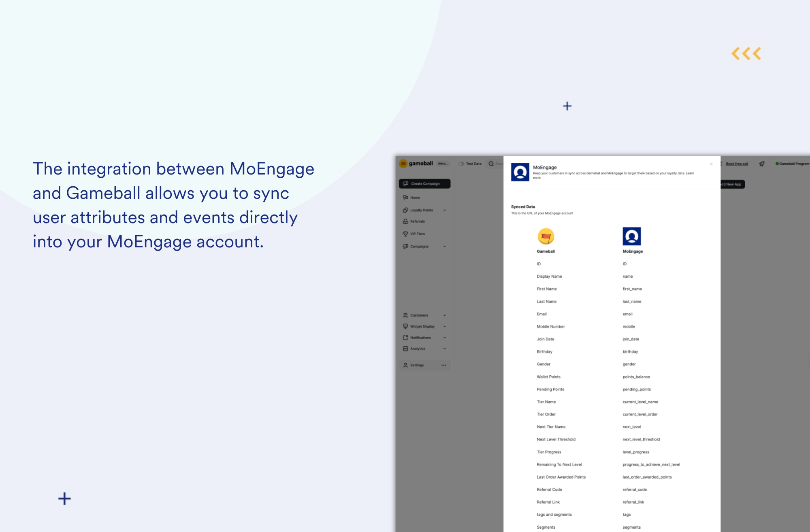Open the Settings three-dot more menu
Image resolution: width=810 pixels, height=532 pixels.
pyautogui.click(x=444, y=365)
